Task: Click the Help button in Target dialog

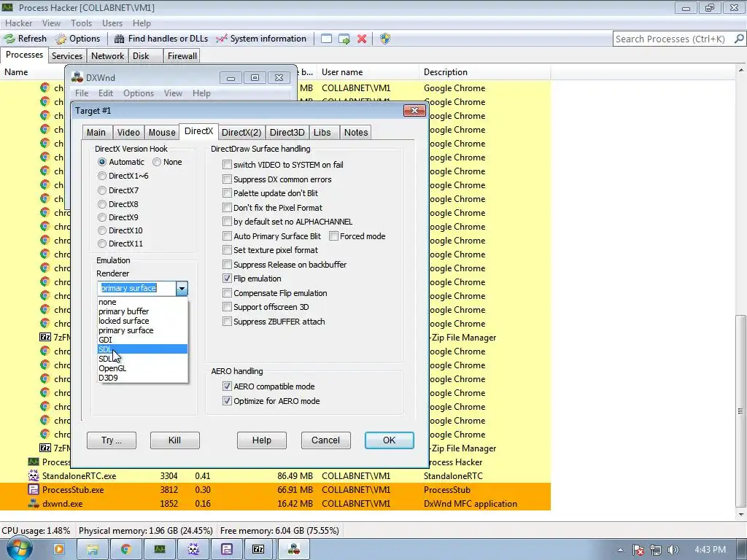Action: [262, 440]
